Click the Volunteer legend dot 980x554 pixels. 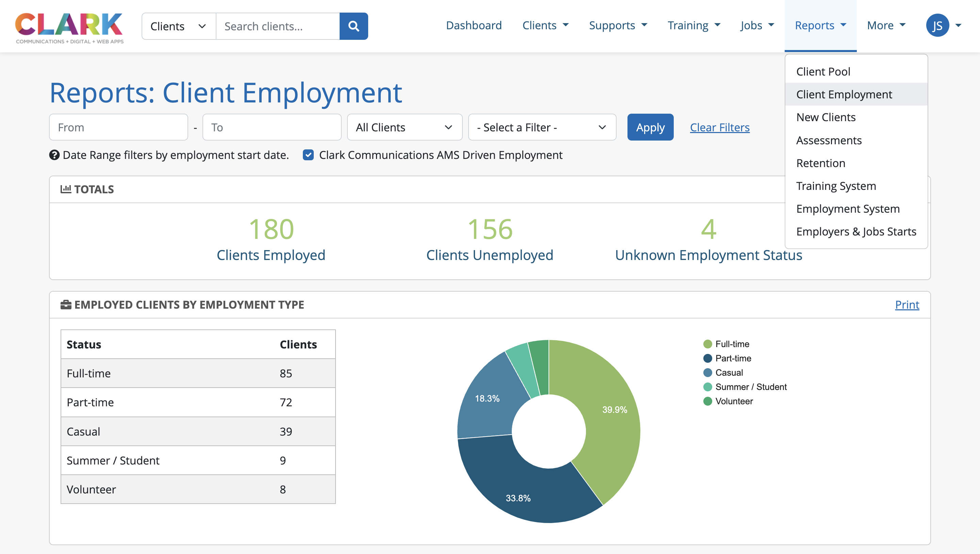click(x=708, y=401)
